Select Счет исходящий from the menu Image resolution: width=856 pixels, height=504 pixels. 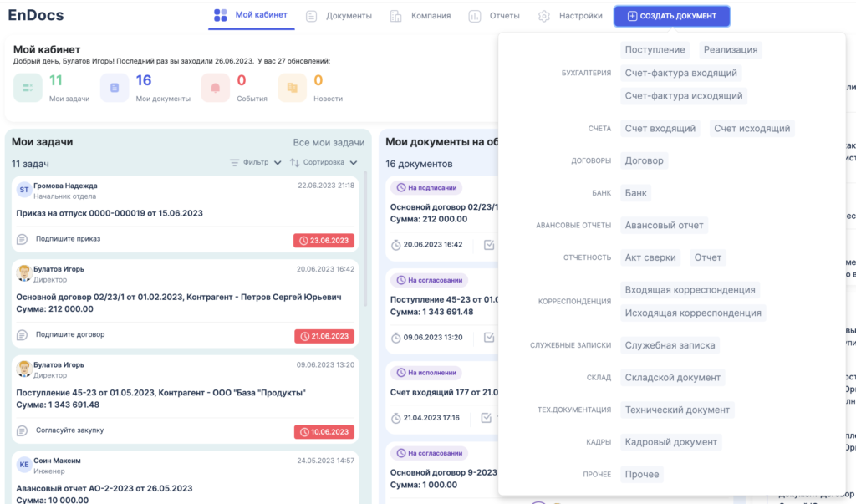(x=752, y=129)
